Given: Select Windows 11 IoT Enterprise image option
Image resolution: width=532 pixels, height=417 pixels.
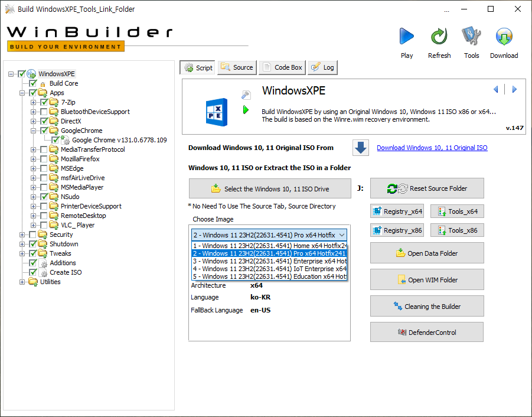Looking at the screenshot, I should (x=269, y=269).
